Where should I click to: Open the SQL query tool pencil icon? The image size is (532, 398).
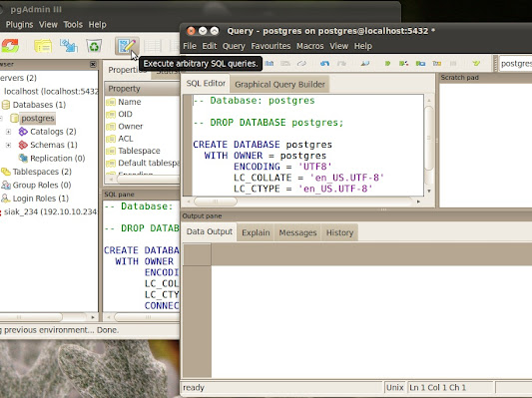127,46
